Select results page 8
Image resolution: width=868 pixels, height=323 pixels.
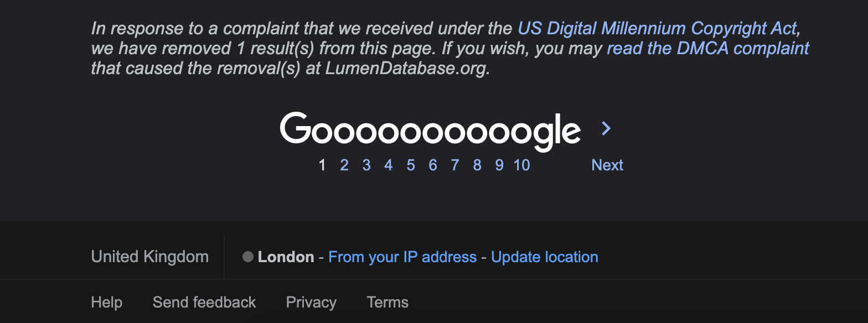coord(477,165)
